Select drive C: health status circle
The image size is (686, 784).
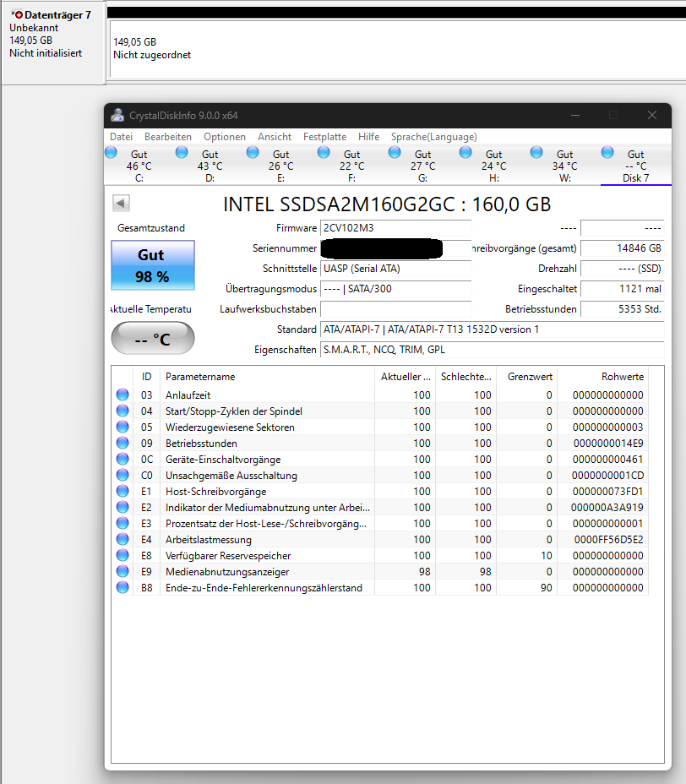(x=111, y=151)
